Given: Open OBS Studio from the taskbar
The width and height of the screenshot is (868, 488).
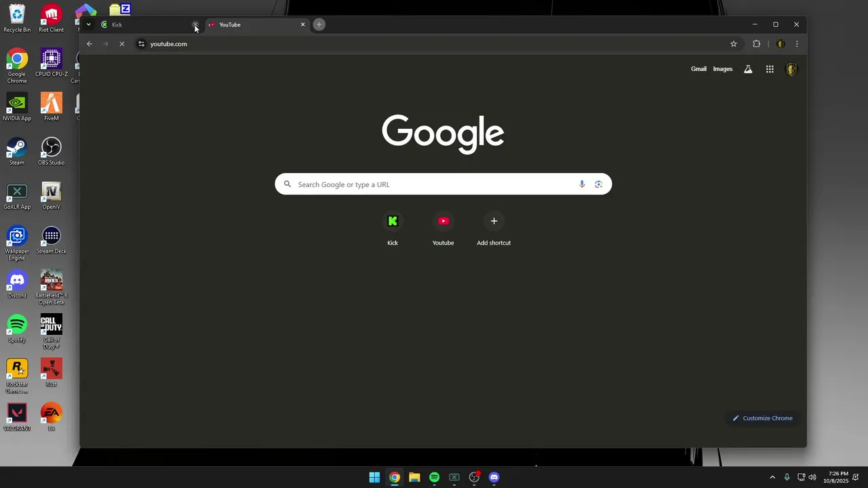Looking at the screenshot, I should (474, 477).
